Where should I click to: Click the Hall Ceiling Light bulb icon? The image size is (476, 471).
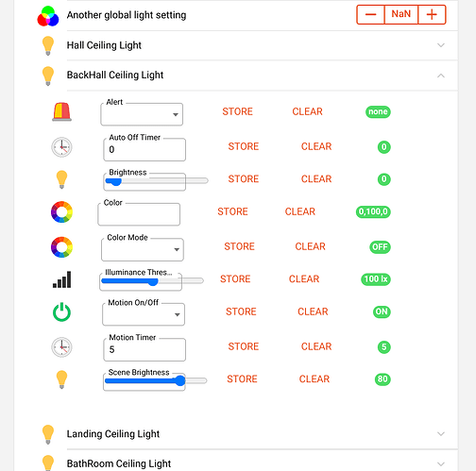(x=48, y=45)
